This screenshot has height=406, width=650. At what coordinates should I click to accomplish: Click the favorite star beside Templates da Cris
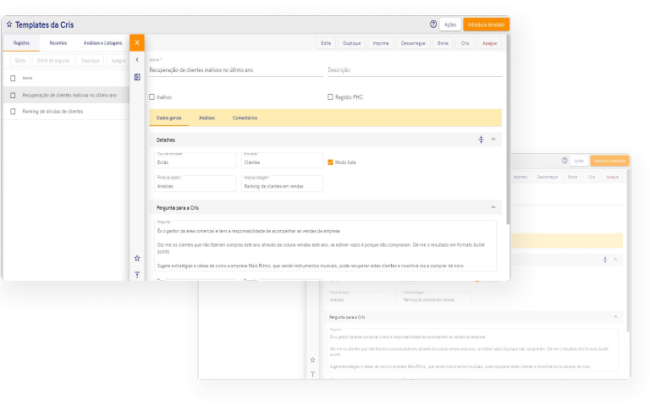9,24
